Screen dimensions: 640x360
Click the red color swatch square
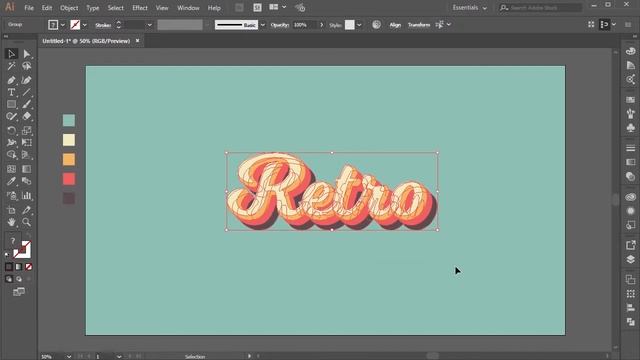[69, 179]
